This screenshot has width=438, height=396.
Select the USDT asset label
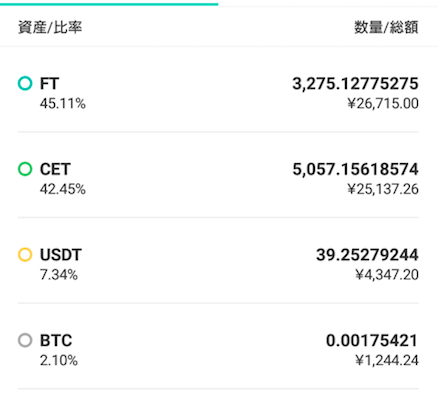pos(61,255)
